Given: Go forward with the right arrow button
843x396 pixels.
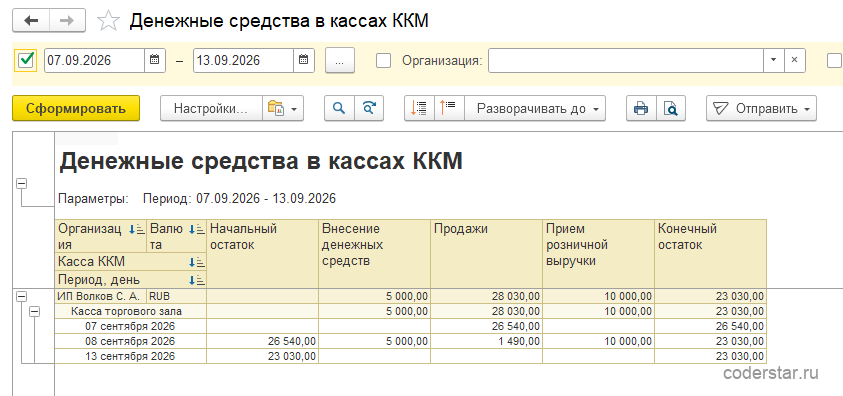Looking at the screenshot, I should tap(68, 20).
